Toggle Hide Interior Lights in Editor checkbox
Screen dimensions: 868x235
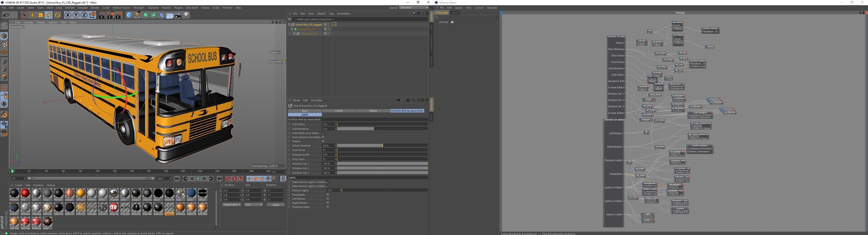pyautogui.click(x=328, y=186)
